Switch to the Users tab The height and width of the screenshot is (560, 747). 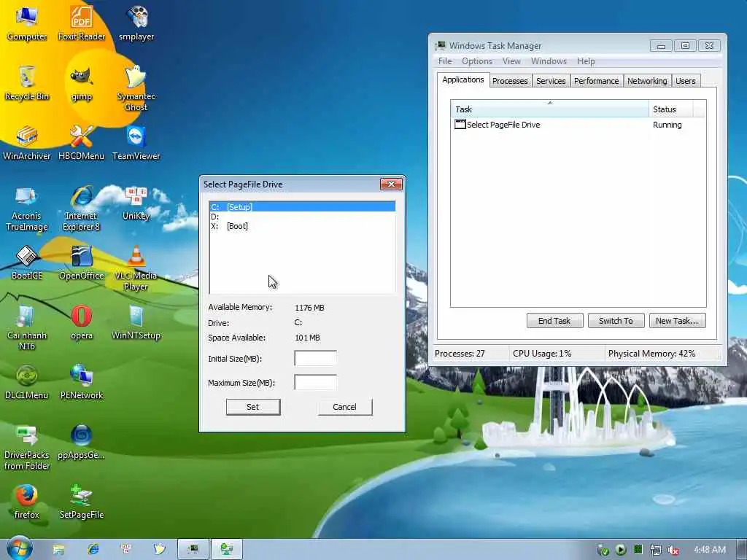click(x=685, y=81)
